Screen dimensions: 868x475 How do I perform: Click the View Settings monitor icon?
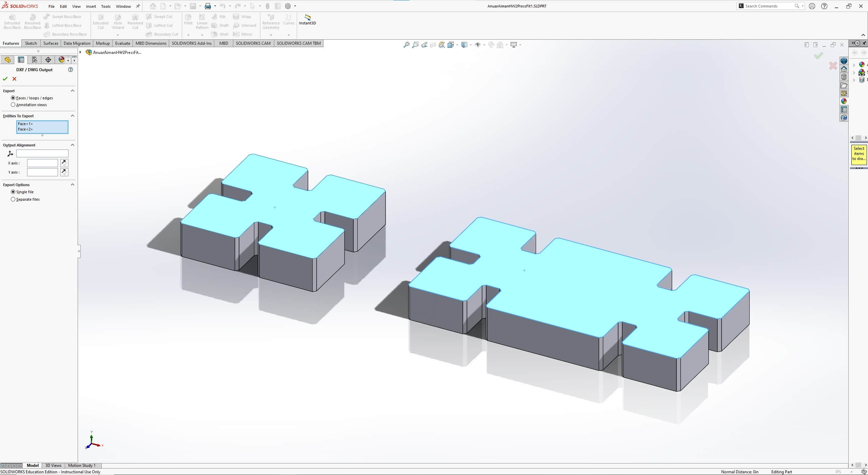click(x=514, y=45)
